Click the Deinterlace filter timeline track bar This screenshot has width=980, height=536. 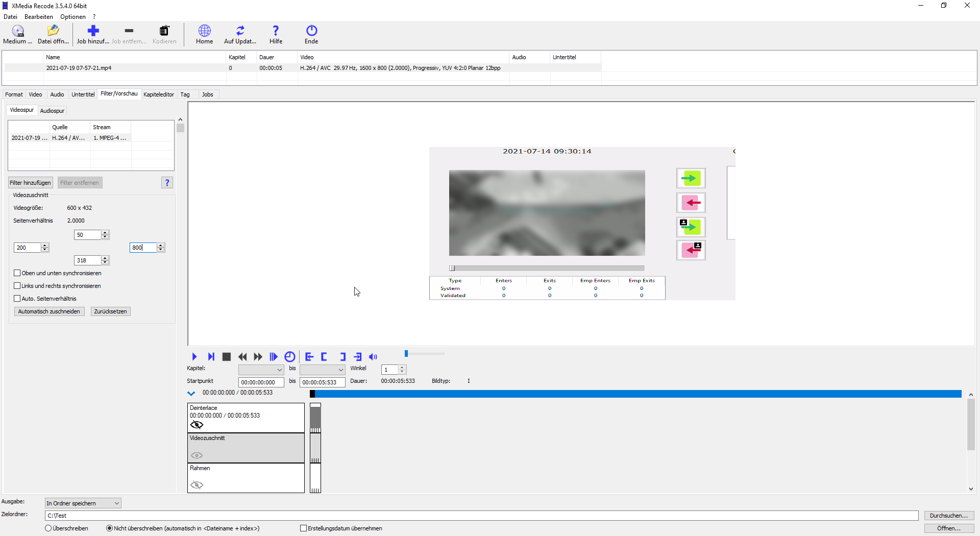click(x=315, y=418)
